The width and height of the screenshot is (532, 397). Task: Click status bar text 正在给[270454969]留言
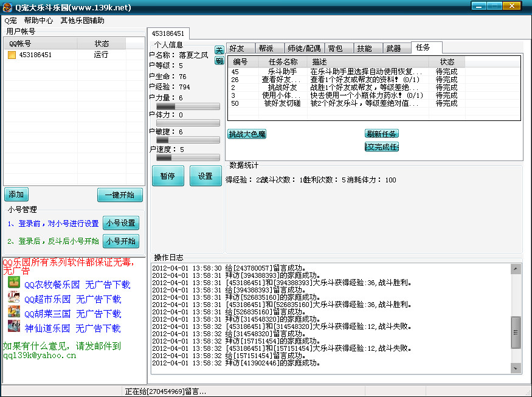pyautogui.click(x=165, y=392)
